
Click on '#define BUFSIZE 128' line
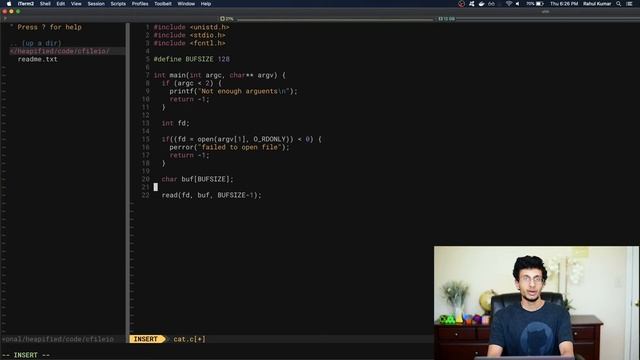pyautogui.click(x=191, y=59)
